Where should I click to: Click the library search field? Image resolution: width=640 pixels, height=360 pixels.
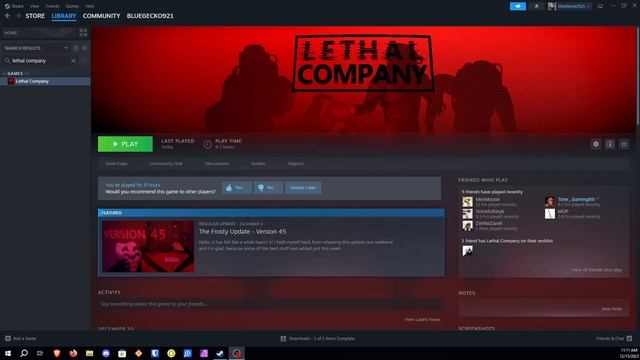click(40, 61)
